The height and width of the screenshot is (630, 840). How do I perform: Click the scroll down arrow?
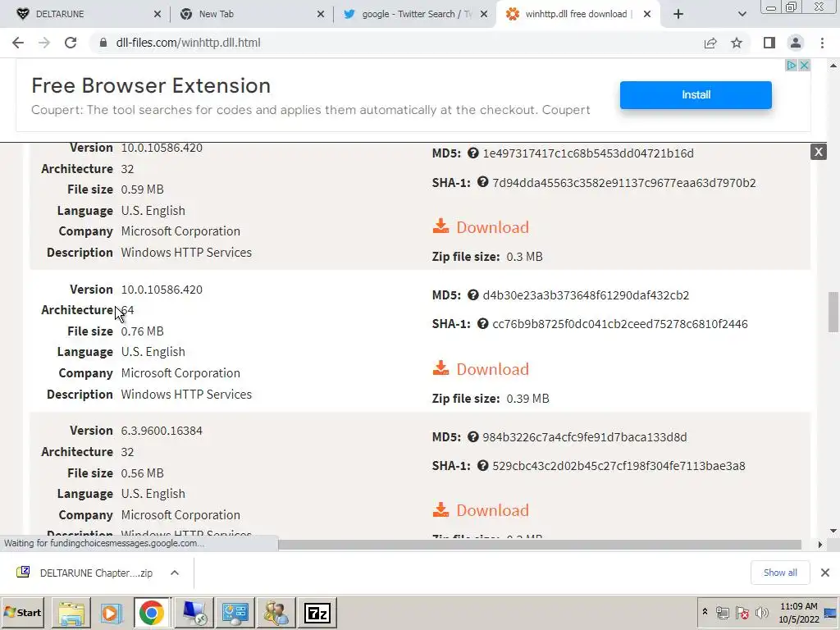pos(833,531)
